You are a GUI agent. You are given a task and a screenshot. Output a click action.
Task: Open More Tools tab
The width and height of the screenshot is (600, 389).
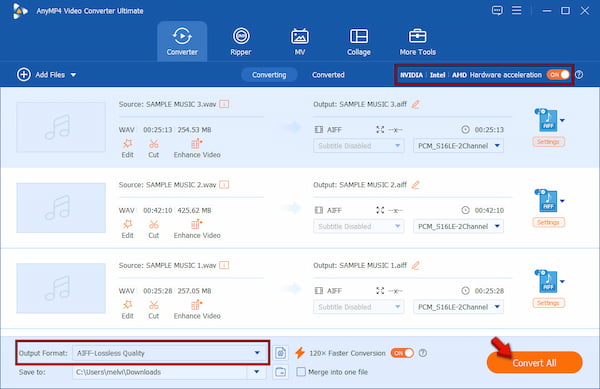417,41
